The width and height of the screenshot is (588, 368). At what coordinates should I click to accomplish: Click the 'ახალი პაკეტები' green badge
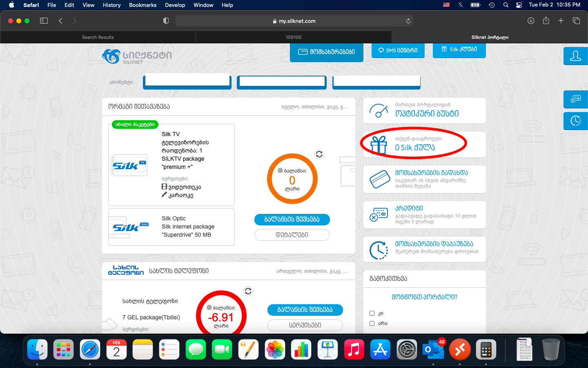click(x=135, y=124)
